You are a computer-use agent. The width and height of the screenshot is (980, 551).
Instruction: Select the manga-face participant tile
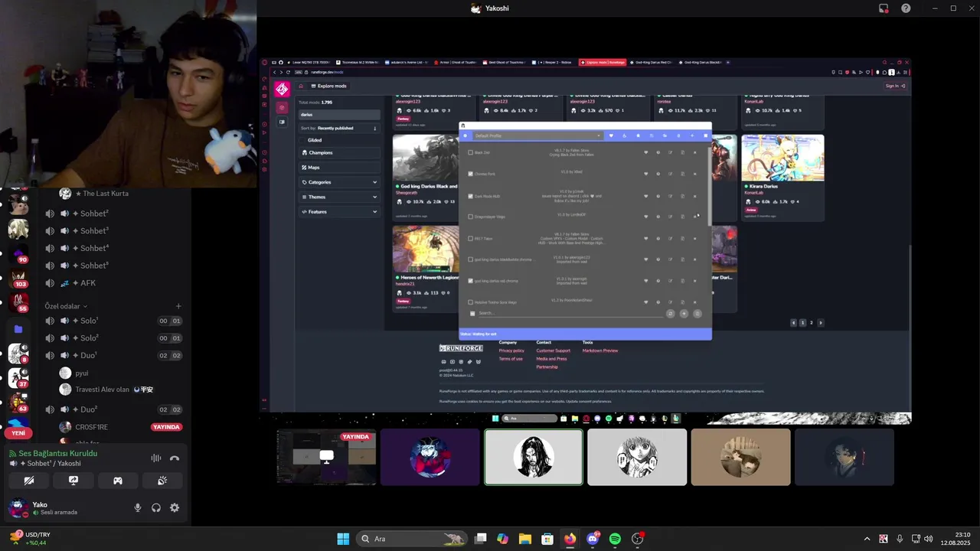[x=637, y=457]
